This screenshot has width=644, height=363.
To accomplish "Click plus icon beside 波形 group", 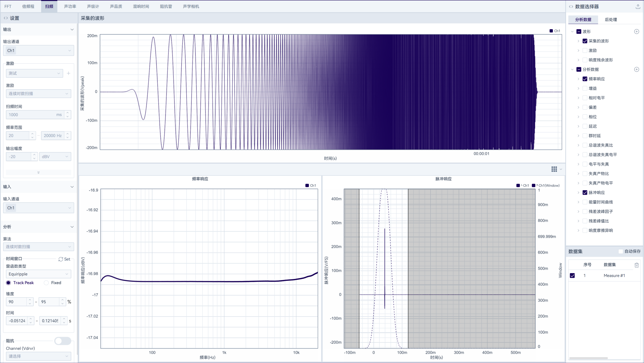I will [636, 31].
